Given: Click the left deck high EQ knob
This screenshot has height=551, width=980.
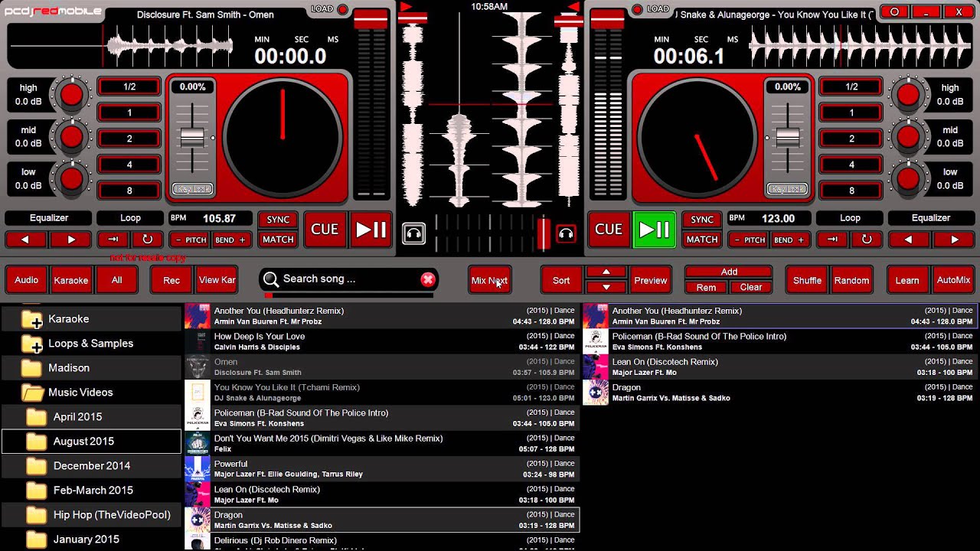Looking at the screenshot, I should pyautogui.click(x=71, y=95).
